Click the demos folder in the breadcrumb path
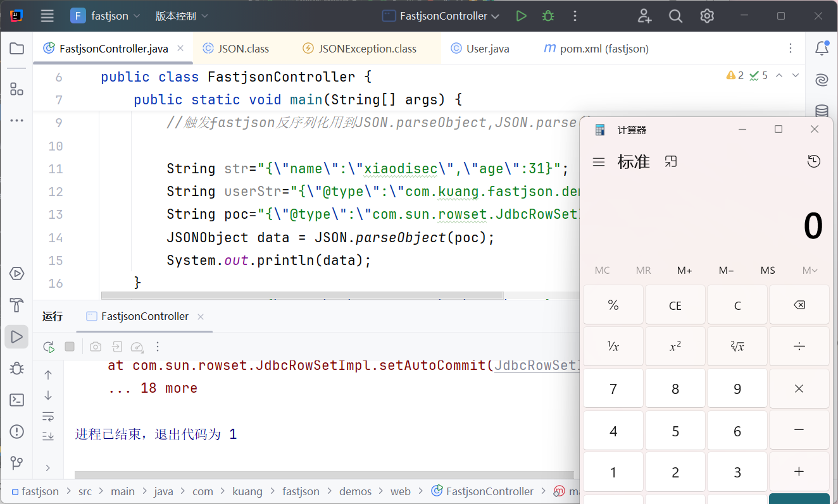The image size is (838, 504). pos(355,491)
